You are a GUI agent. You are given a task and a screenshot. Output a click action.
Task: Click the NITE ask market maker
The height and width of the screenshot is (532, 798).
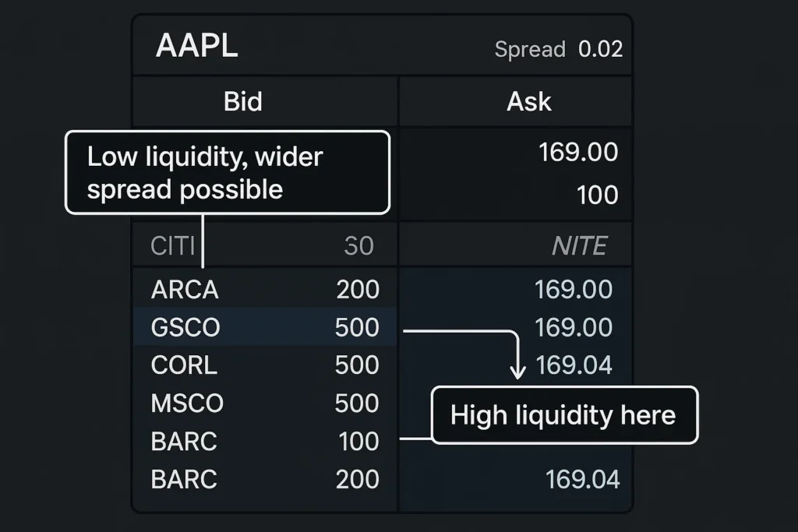coord(578,247)
